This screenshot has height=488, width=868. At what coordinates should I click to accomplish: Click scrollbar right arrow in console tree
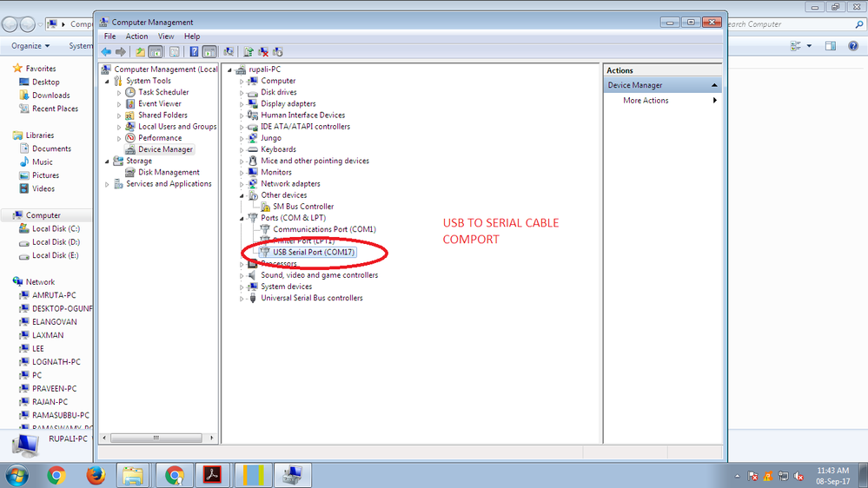[x=211, y=438]
